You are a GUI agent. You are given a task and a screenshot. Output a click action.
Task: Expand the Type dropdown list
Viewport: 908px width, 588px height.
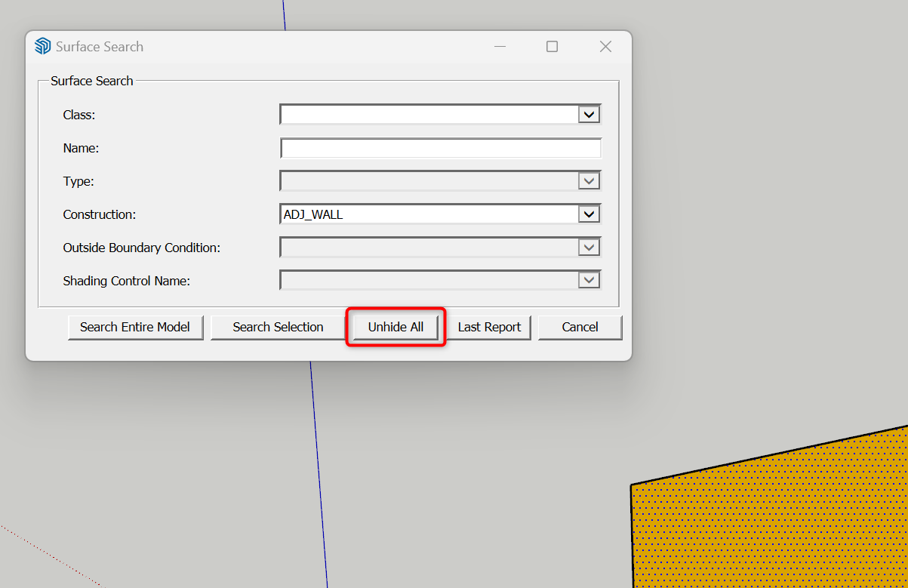[589, 181]
